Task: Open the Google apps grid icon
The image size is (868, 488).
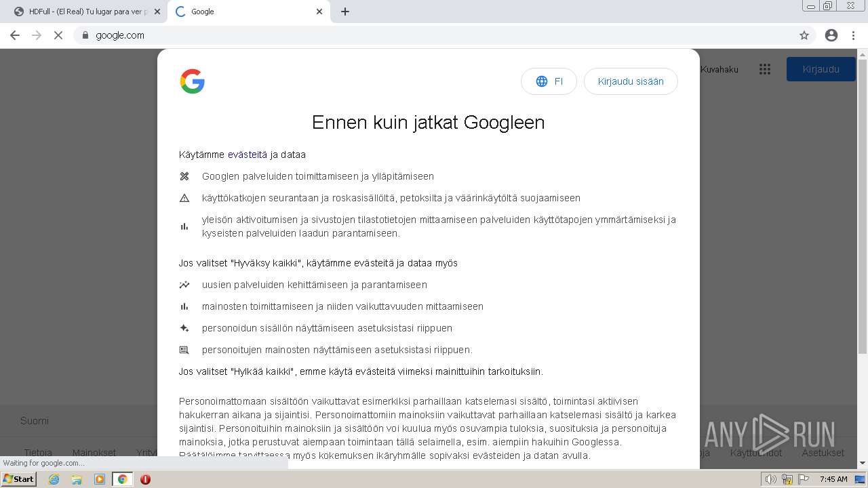Action: point(765,69)
